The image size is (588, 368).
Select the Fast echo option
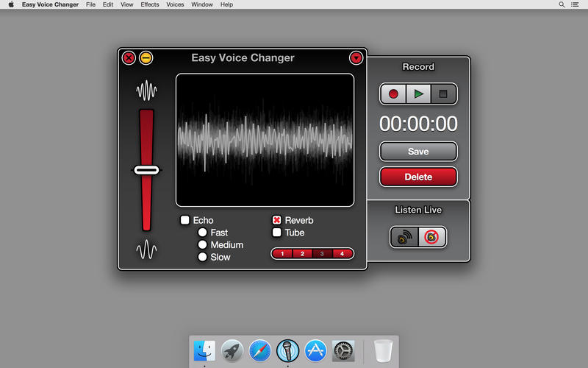(x=202, y=233)
